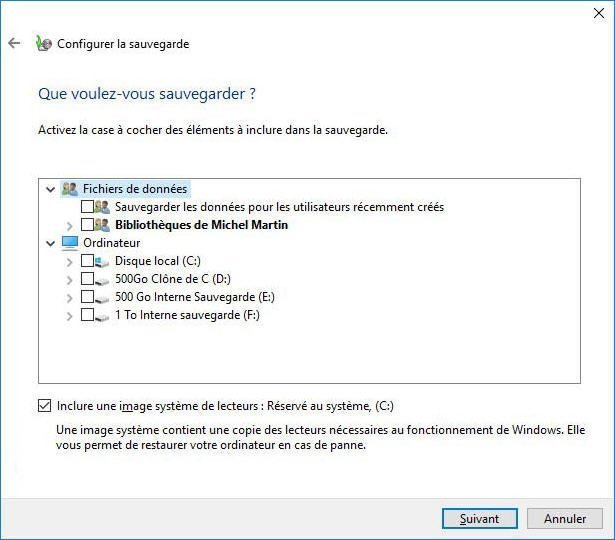The width and height of the screenshot is (615, 540).
Task: Expand the Bibliothèques de Michel Martin node
Action: pyautogui.click(x=69, y=225)
